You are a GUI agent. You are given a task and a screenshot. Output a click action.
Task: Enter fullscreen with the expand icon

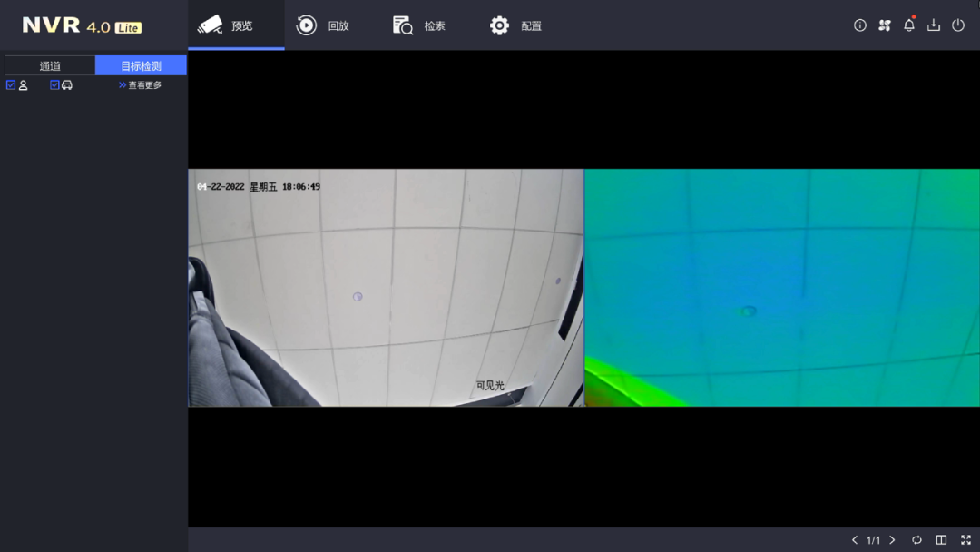964,539
